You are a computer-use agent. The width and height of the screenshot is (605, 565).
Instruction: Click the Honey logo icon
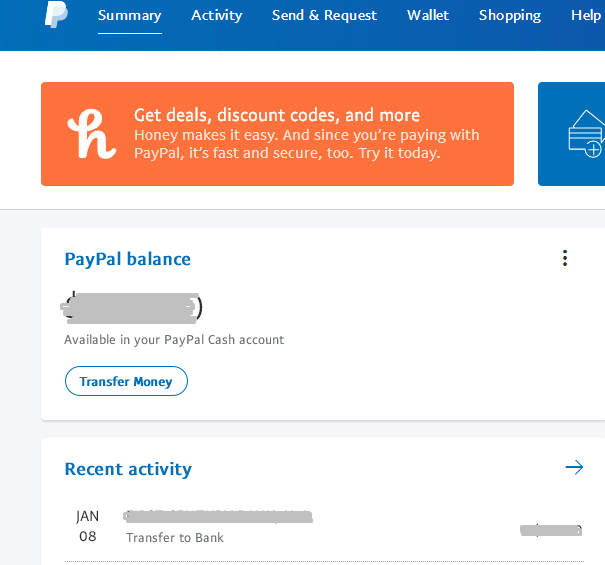pos(92,134)
